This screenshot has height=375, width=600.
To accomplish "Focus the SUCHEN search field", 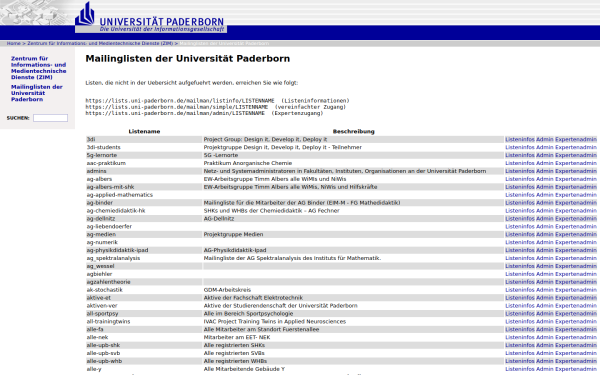I will click(50, 118).
